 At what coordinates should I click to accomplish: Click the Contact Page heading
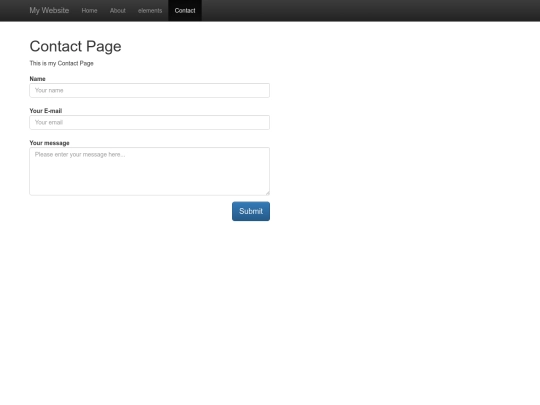(x=75, y=46)
